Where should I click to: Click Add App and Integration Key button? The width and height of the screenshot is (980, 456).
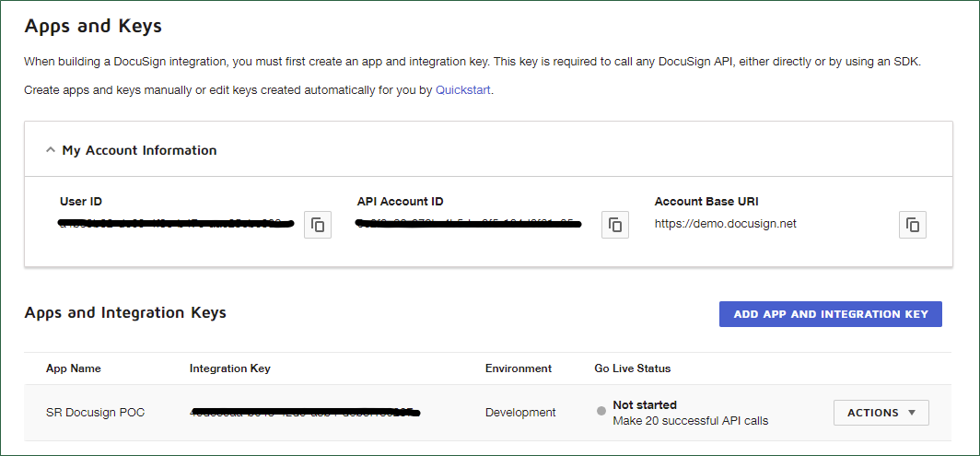(x=830, y=314)
